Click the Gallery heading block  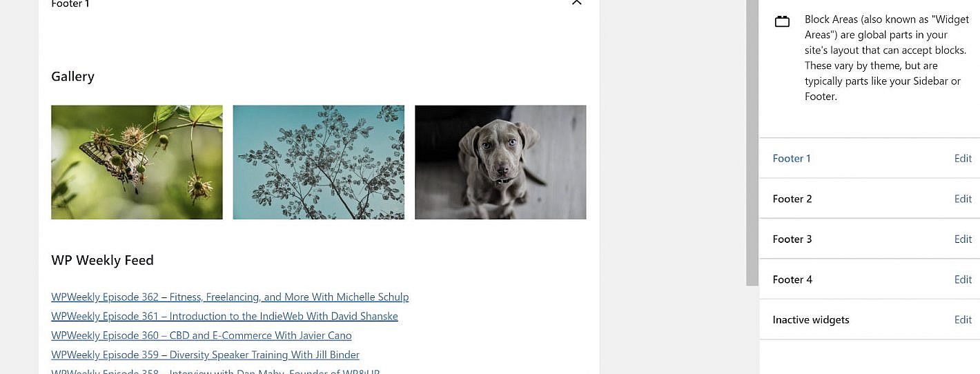click(72, 77)
